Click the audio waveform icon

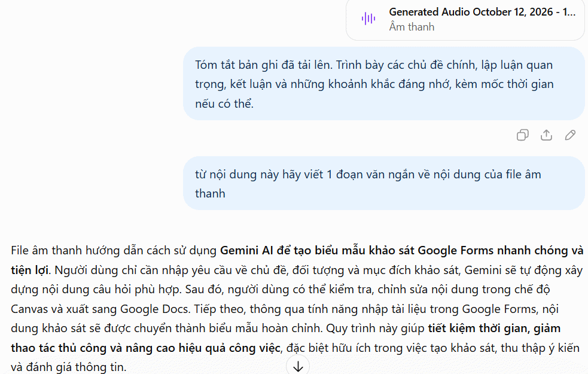coord(368,19)
